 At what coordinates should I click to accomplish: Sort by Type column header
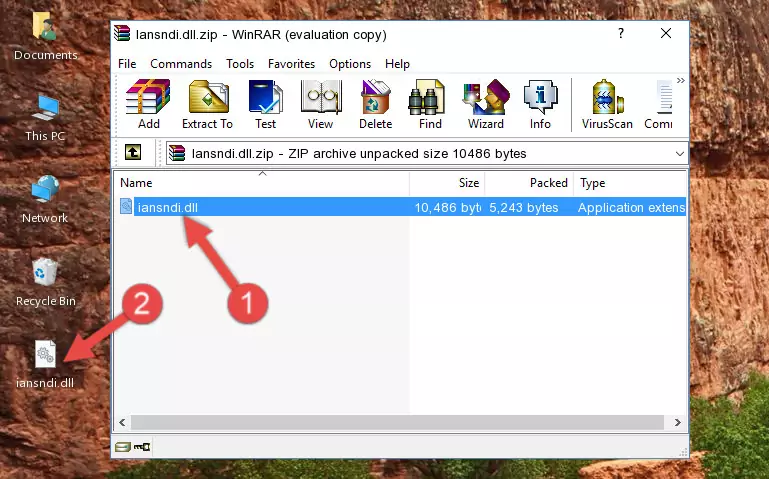coord(630,183)
